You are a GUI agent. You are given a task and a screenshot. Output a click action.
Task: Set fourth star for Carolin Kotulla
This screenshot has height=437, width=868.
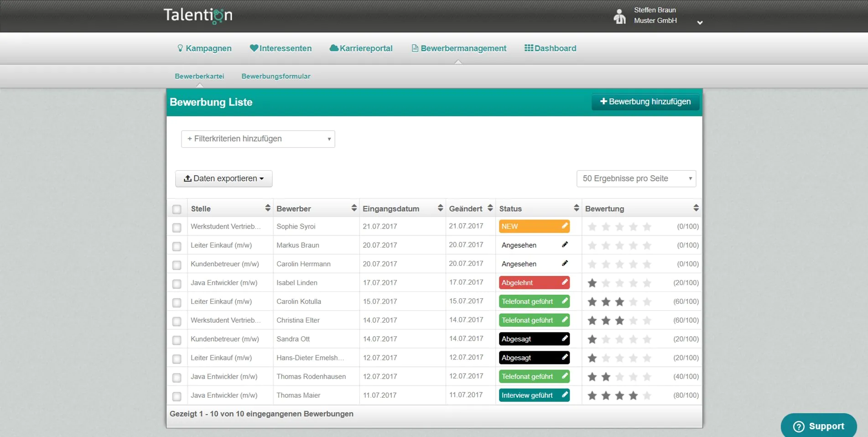(633, 302)
